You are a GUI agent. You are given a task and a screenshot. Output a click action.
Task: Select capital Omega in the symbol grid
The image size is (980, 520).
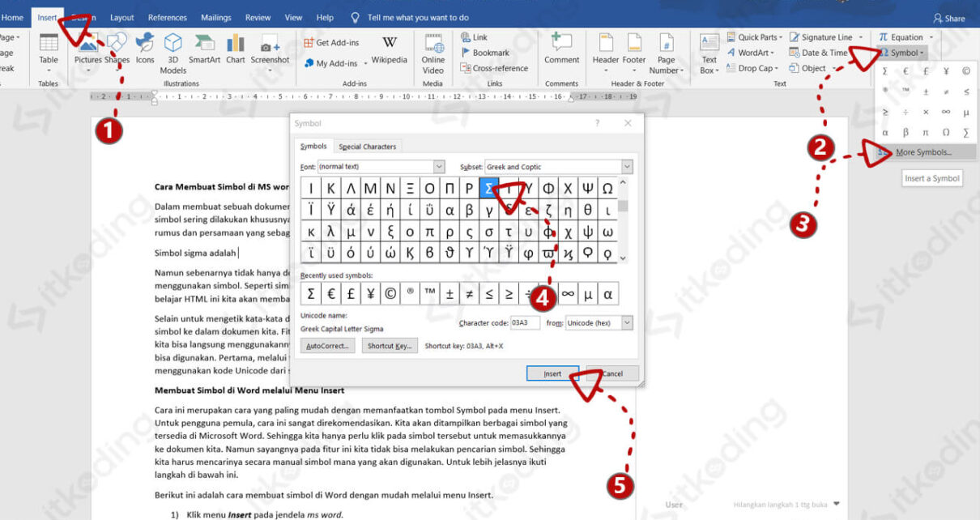[x=607, y=189]
